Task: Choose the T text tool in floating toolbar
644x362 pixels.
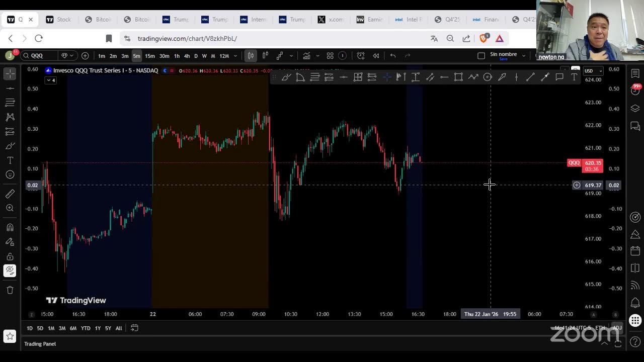Action: click(574, 77)
